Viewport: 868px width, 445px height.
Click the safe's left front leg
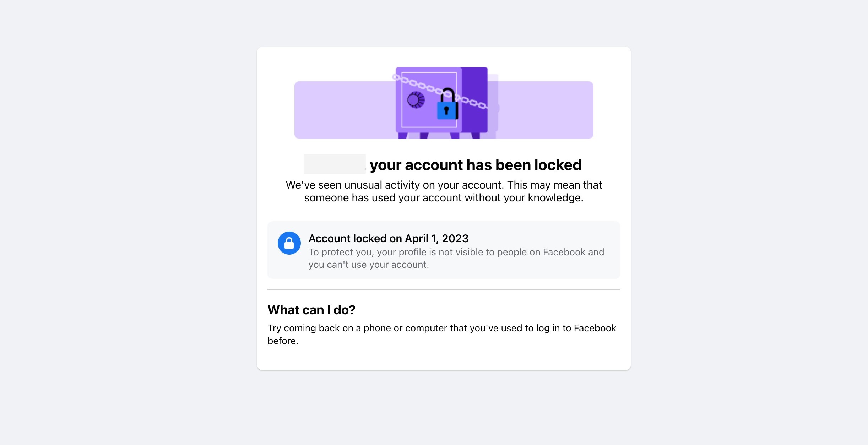pyautogui.click(x=402, y=135)
